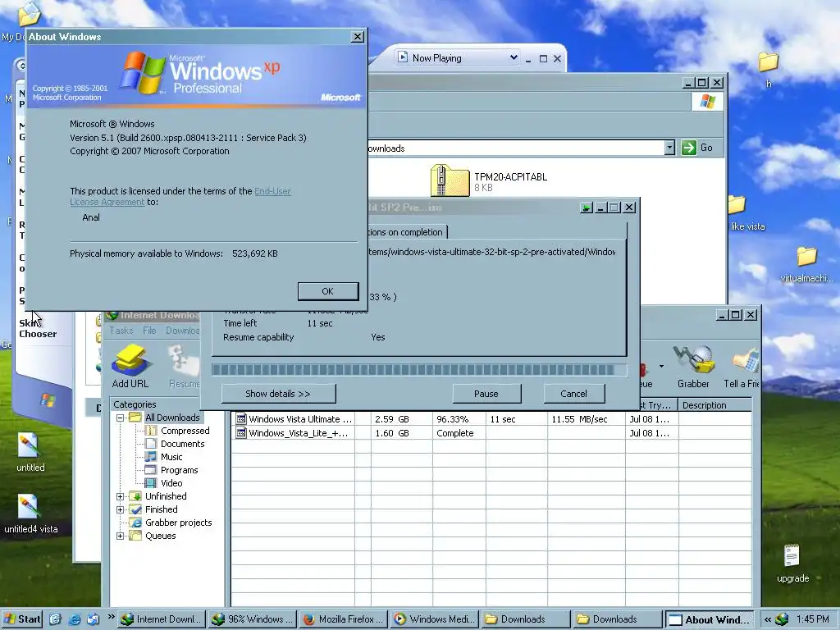Select the Music category

pyautogui.click(x=171, y=457)
